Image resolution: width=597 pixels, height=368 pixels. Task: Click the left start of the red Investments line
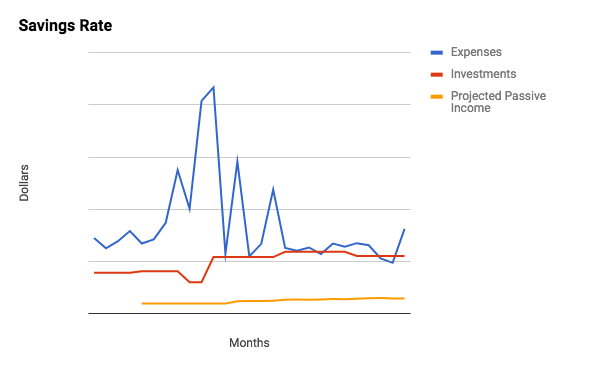click(x=95, y=273)
